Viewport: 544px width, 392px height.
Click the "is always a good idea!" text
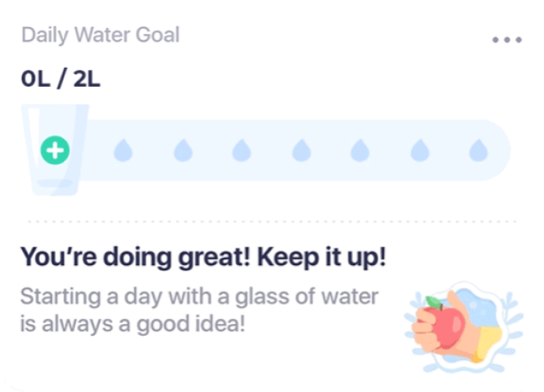(132, 323)
